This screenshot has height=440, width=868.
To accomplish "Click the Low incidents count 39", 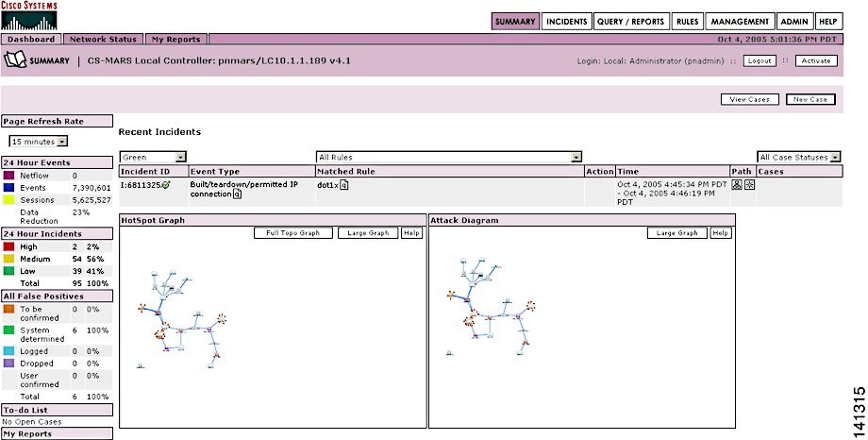I will (x=77, y=271).
